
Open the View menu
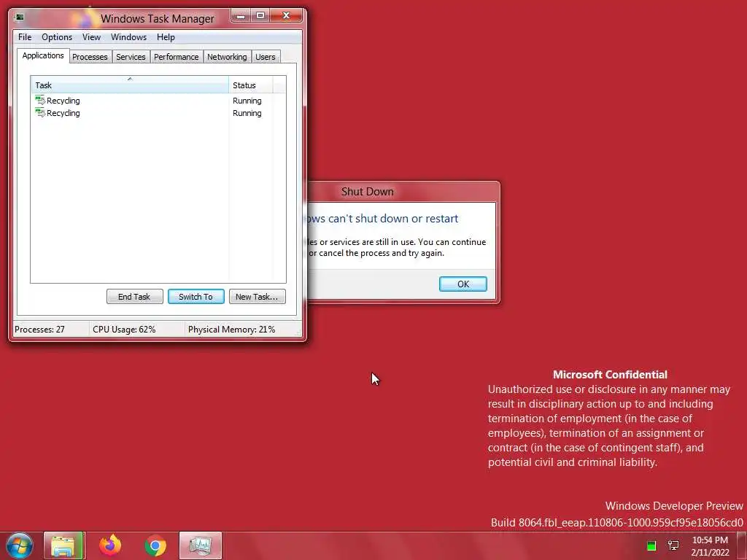[x=91, y=37]
